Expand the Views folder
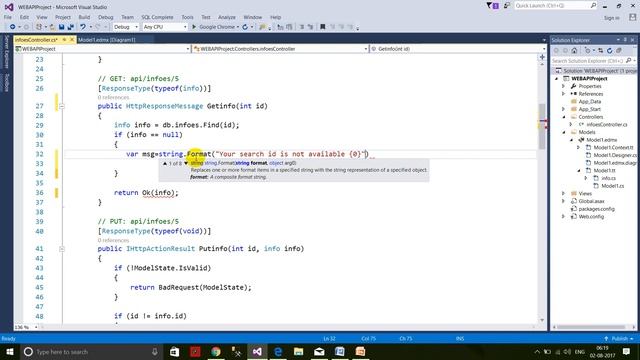Viewport: 640px width, 360px height. coord(563,193)
